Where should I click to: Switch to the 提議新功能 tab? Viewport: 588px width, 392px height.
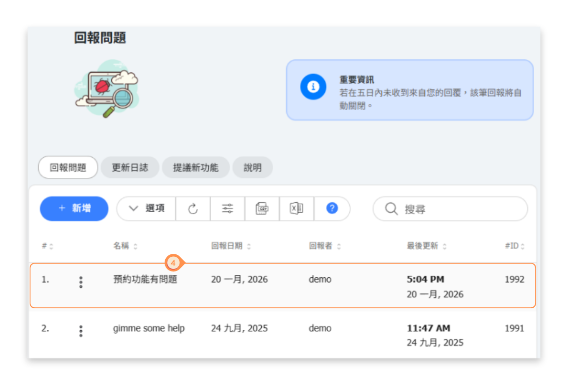196,168
